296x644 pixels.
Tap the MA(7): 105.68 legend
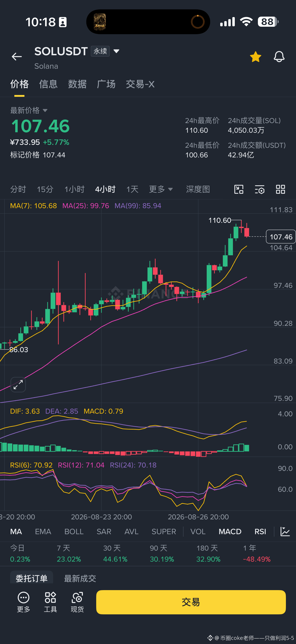[x=33, y=206]
